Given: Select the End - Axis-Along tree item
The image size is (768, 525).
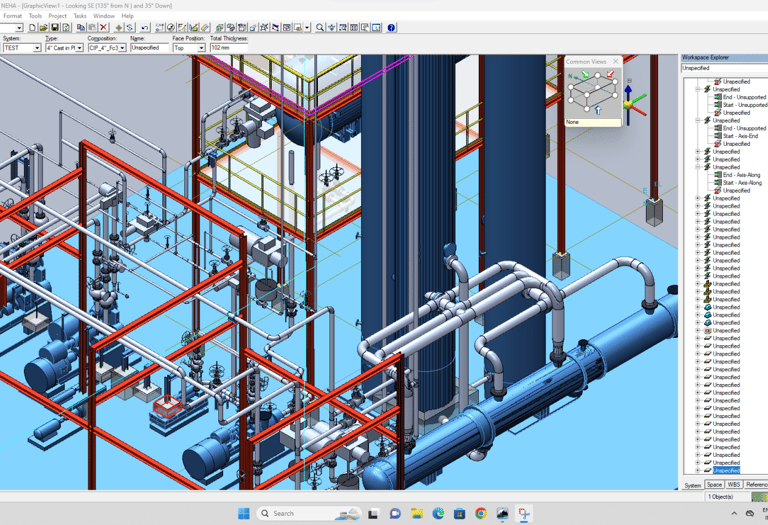Looking at the screenshot, I should pyautogui.click(x=740, y=175).
